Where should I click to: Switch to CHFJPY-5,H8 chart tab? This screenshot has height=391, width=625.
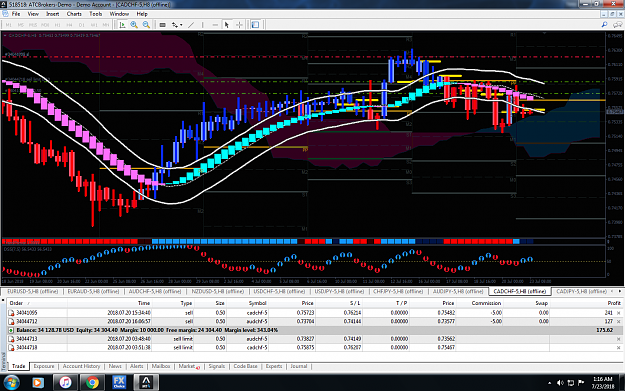point(398,291)
